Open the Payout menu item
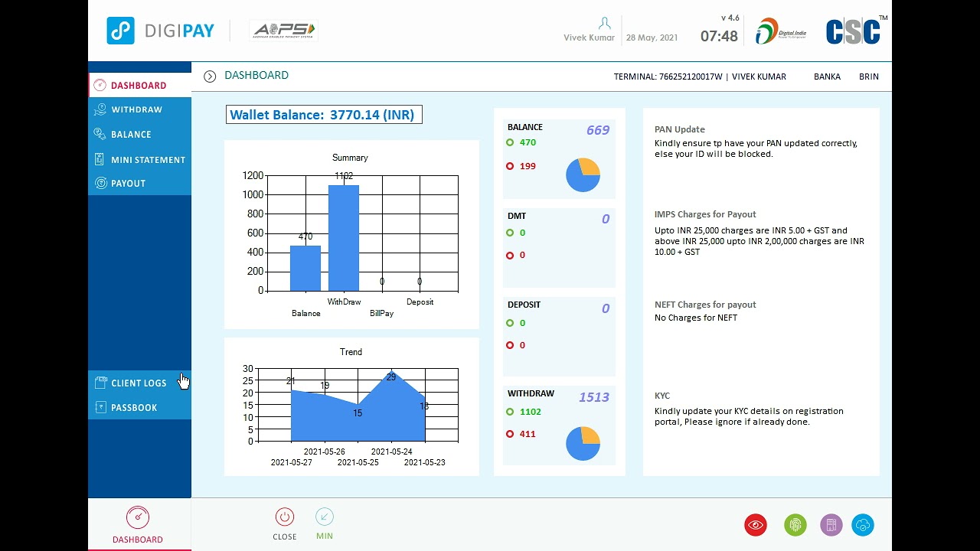 coord(139,183)
